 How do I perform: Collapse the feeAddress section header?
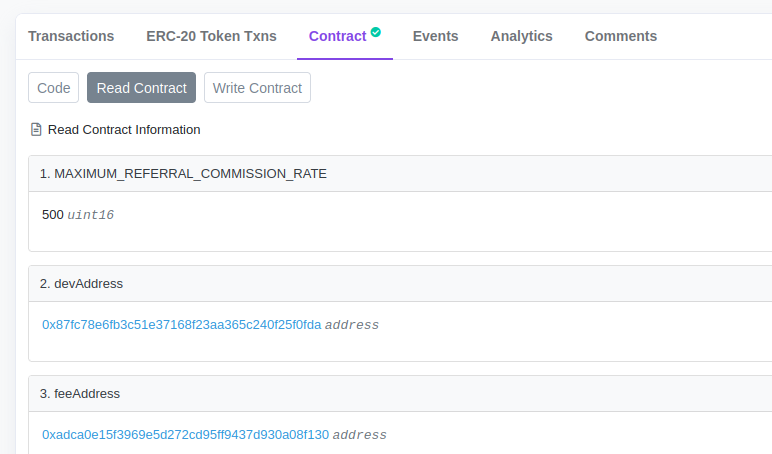(x=400, y=393)
